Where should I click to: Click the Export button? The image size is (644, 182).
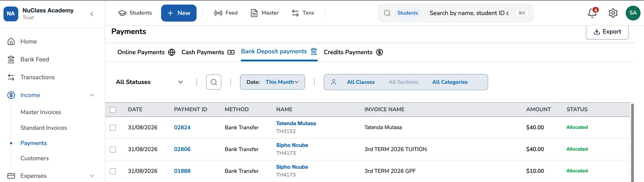[607, 32]
